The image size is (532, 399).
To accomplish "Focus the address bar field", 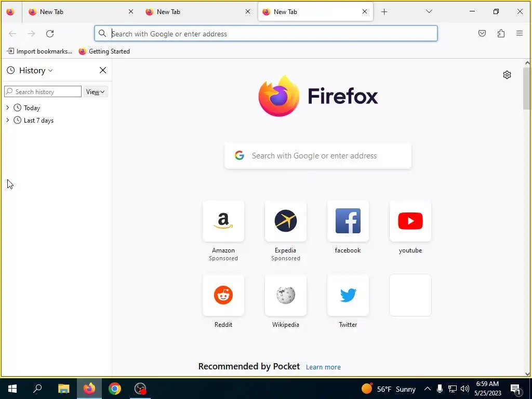I will [265, 34].
